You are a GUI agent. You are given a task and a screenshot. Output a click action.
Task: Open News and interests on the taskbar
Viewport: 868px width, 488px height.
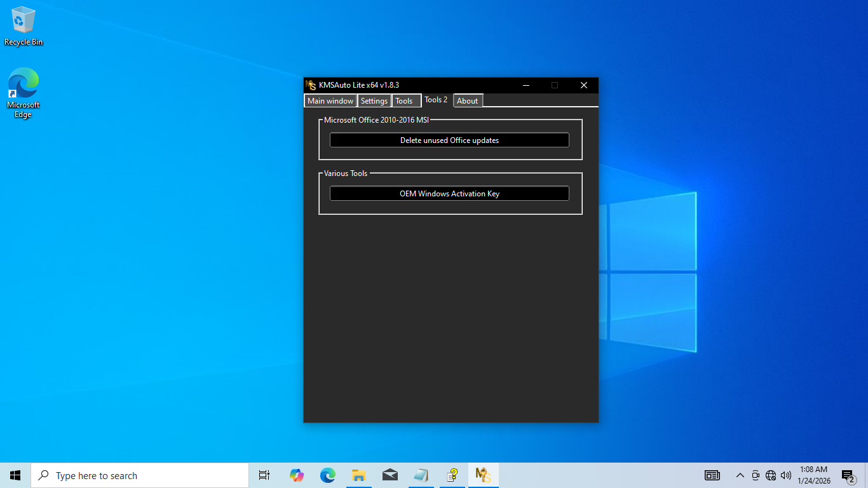712,475
